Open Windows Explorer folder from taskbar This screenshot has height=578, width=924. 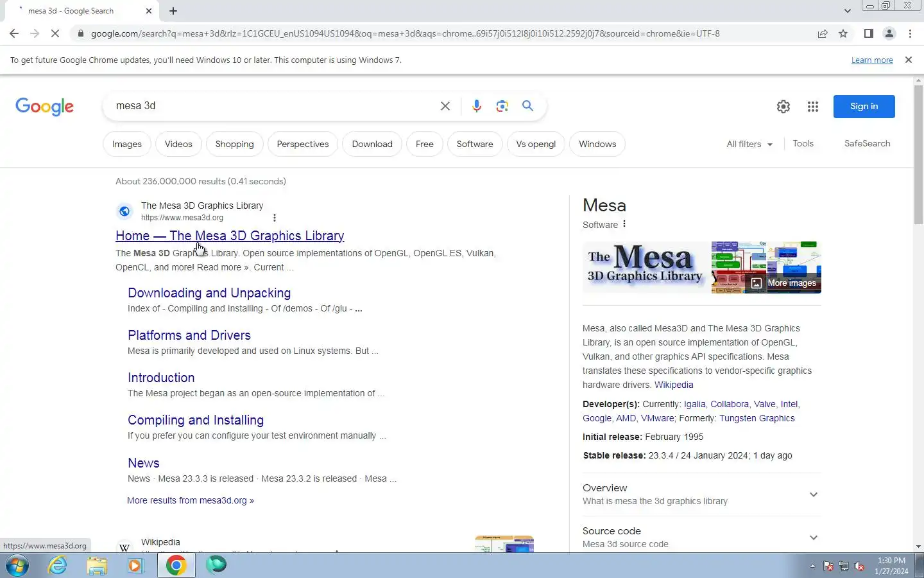(97, 565)
